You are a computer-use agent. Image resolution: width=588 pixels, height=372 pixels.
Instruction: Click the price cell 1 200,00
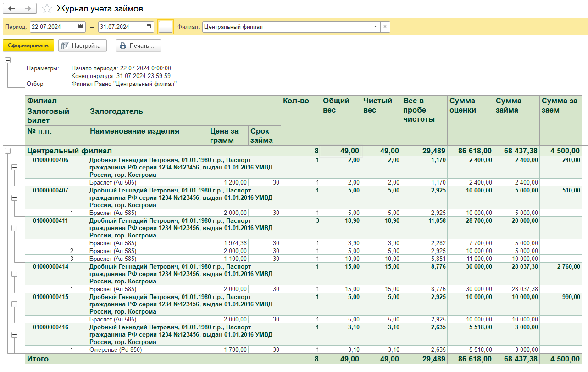(x=228, y=183)
